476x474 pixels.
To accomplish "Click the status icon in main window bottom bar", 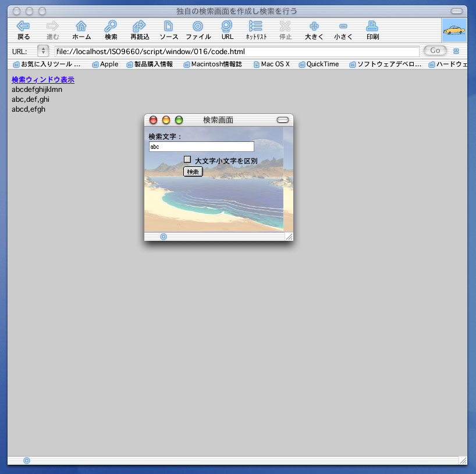I will click(27, 461).
